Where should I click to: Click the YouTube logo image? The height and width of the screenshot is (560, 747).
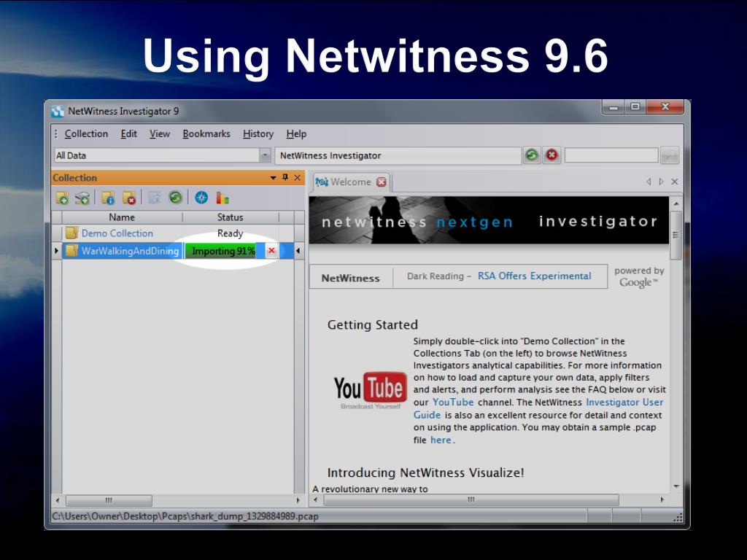coord(370,390)
